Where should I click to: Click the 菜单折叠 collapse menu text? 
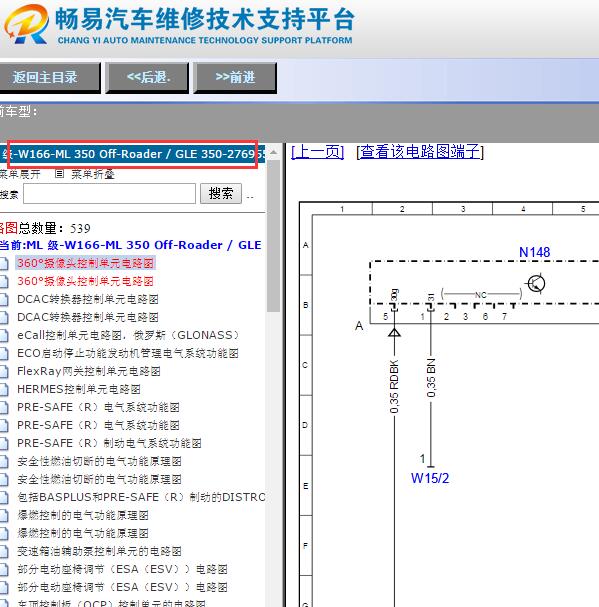click(93, 174)
